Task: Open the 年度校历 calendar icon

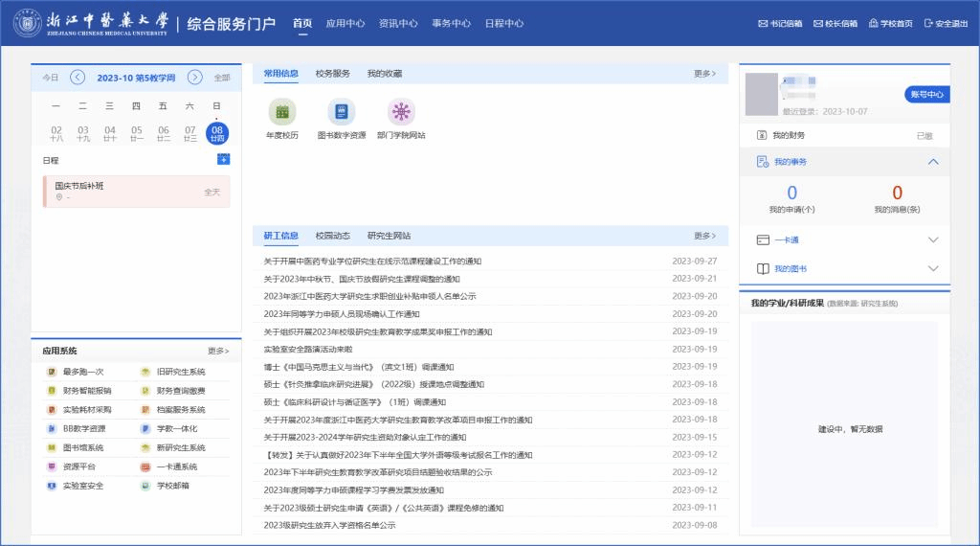Action: pos(282,112)
